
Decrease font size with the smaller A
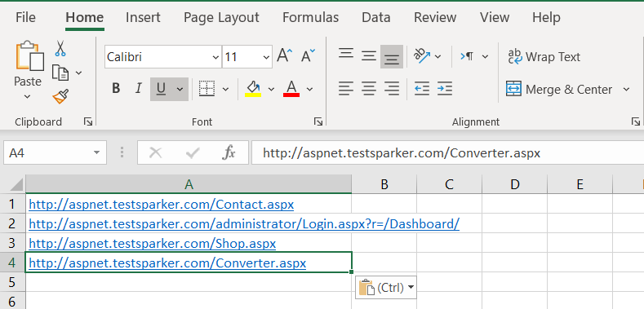click(x=308, y=55)
